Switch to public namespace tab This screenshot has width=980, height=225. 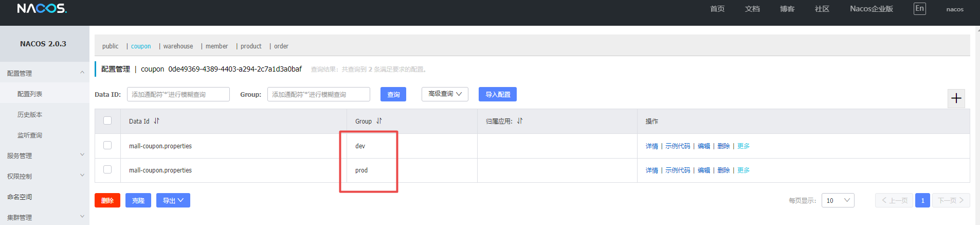(x=110, y=46)
